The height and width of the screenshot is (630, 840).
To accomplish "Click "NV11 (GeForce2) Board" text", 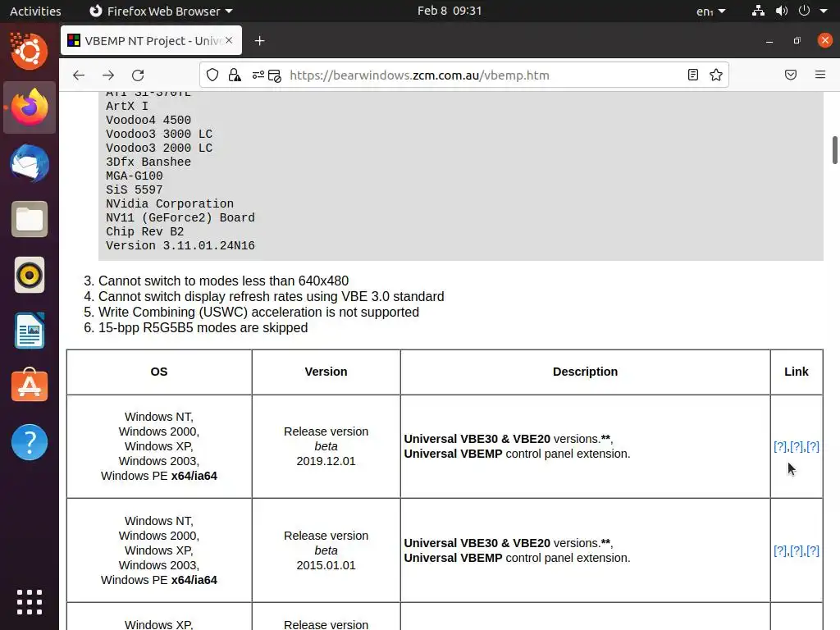I will [x=180, y=218].
